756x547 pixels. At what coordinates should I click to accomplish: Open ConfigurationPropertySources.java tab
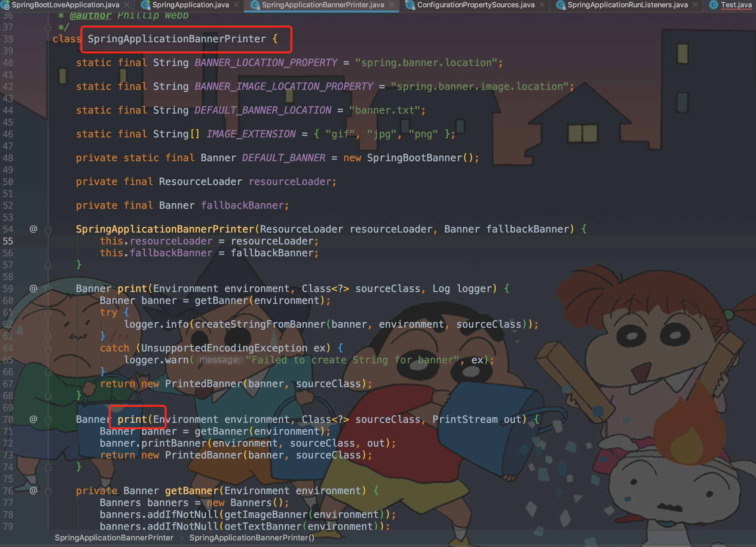[x=476, y=5]
